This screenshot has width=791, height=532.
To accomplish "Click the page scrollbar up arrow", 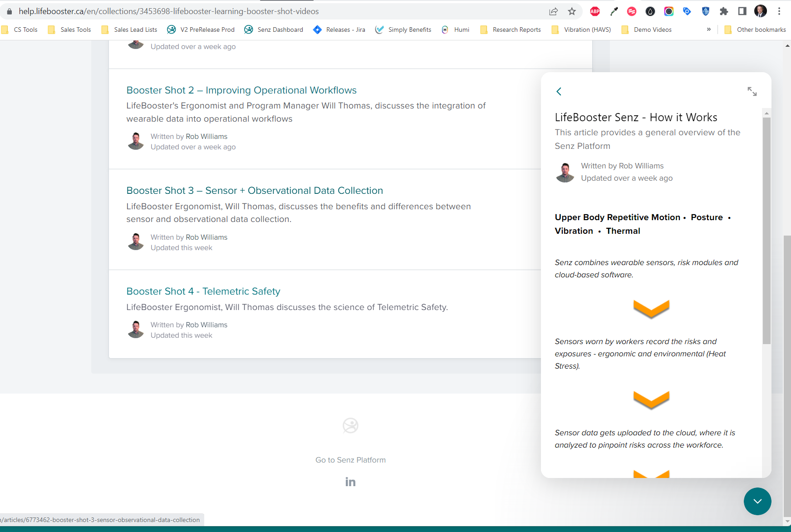I will [x=787, y=46].
